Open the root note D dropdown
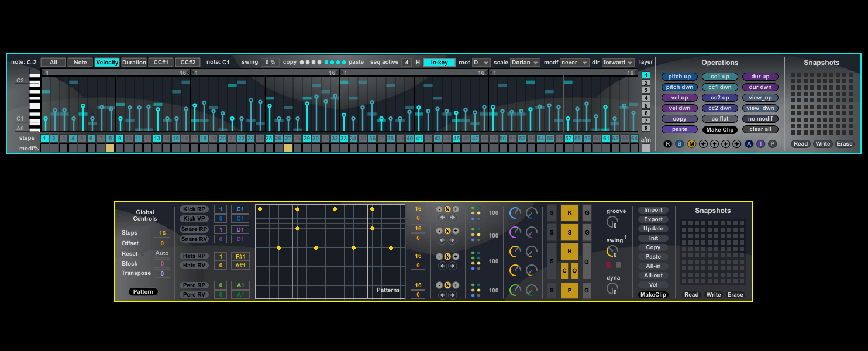The height and width of the screenshot is (351, 868). 481,62
